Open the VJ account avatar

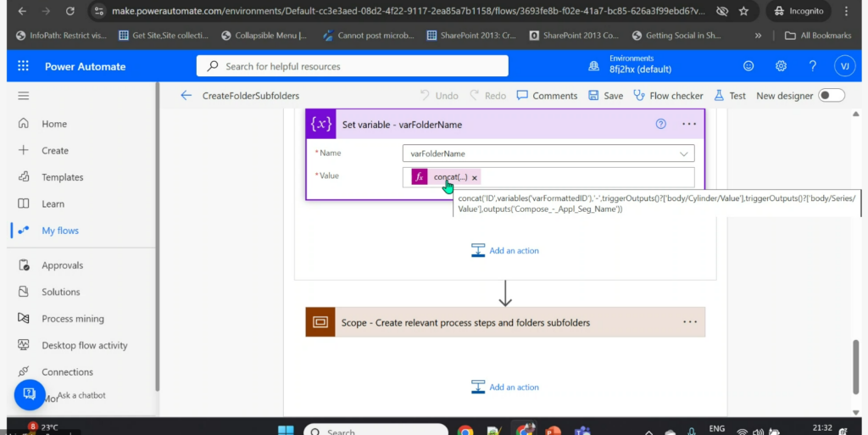click(845, 66)
